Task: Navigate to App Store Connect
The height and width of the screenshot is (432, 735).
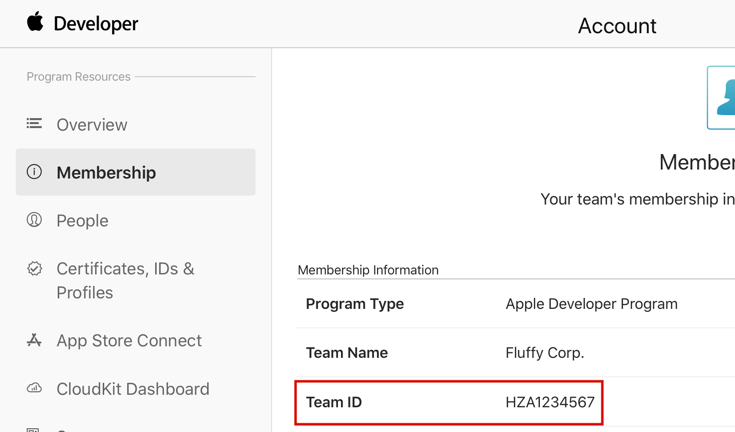Action: 129,341
